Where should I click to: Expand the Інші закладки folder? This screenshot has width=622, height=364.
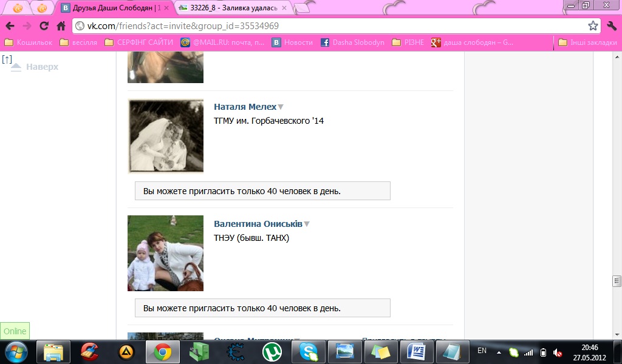pos(587,42)
